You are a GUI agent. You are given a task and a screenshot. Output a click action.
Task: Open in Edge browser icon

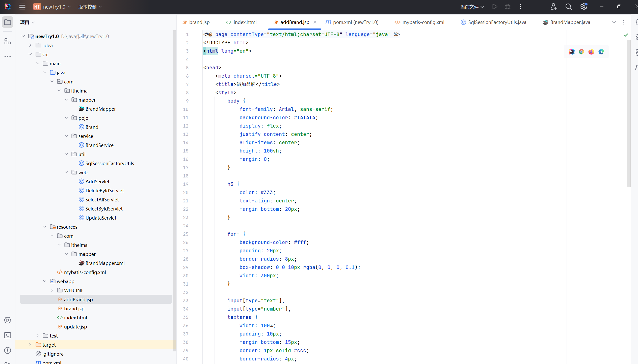(601, 52)
